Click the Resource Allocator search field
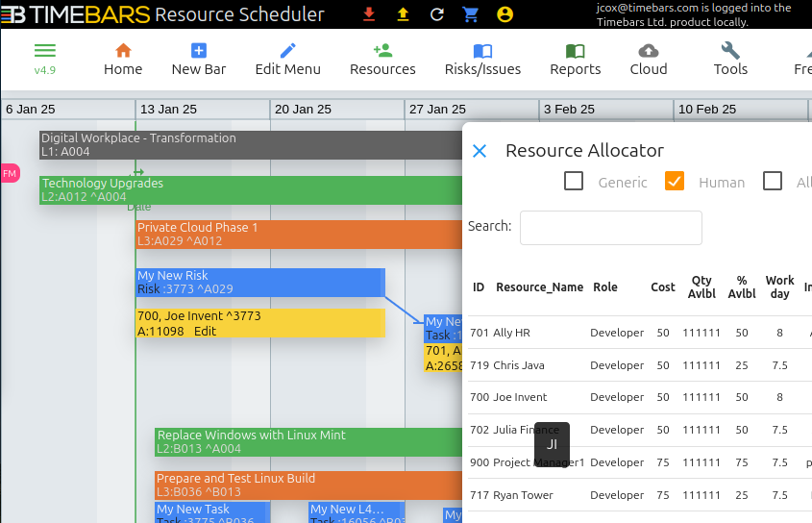Viewport: 812px width, 523px height. [611, 228]
